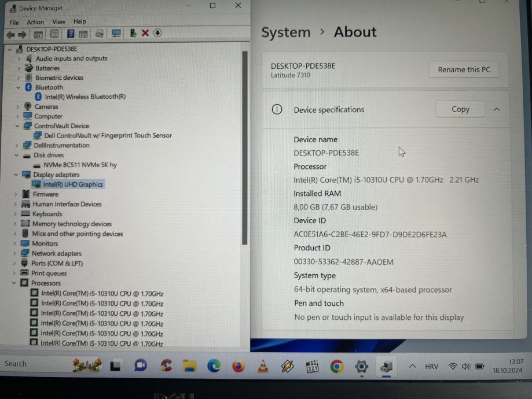
Task: Click the speaker volume tray icon
Action: 466,367
